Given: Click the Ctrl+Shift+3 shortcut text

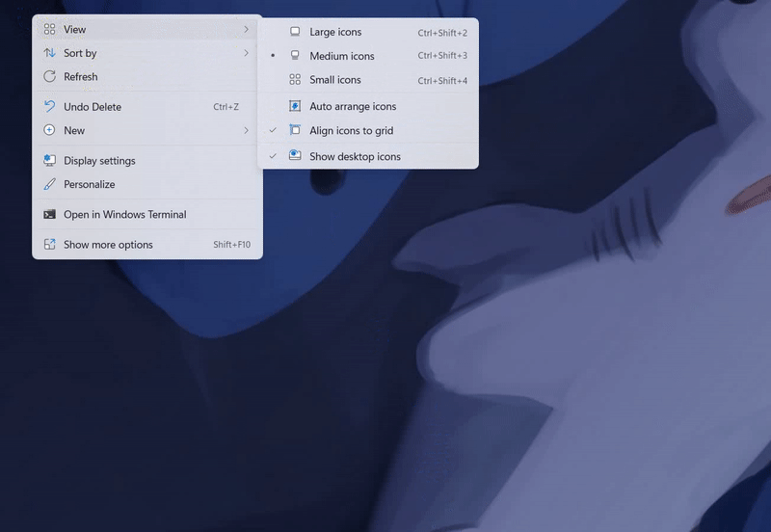Looking at the screenshot, I should [x=442, y=56].
